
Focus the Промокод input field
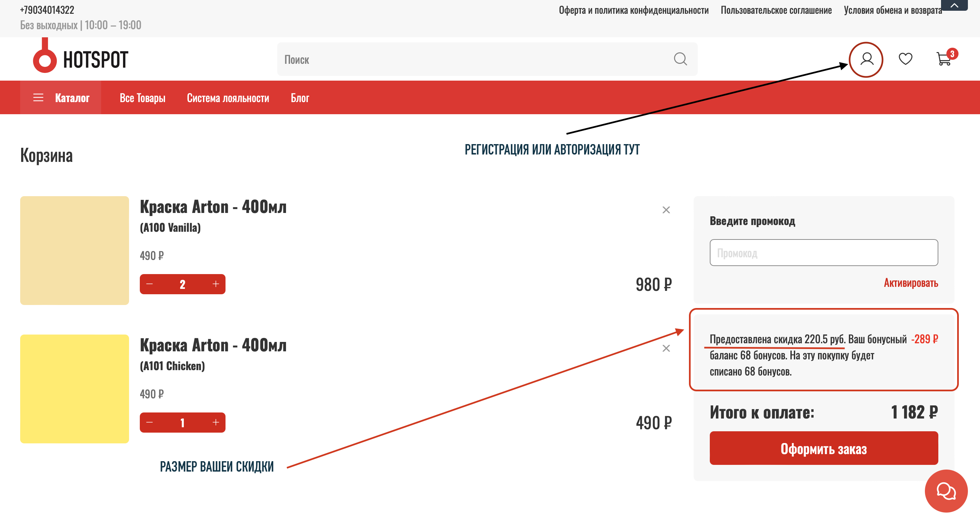823,253
